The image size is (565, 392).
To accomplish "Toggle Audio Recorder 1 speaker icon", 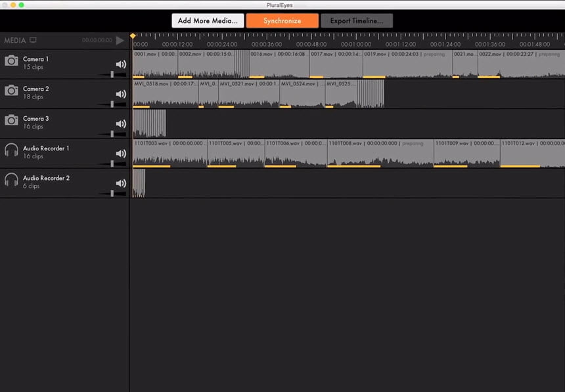I will click(x=121, y=154).
